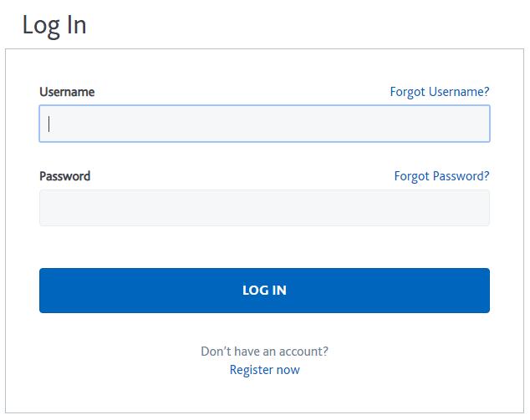Focus the Password input field
Screen dimensions: 530x420
click(x=264, y=208)
